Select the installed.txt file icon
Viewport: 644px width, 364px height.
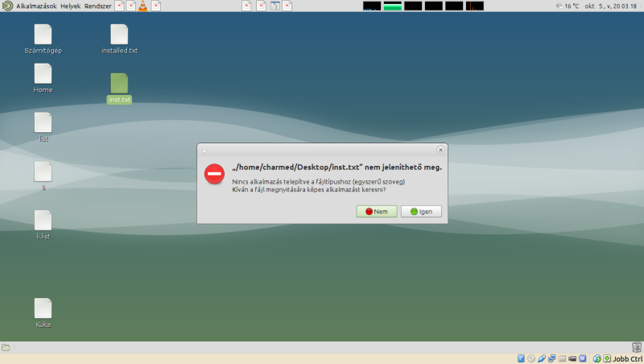tap(119, 35)
